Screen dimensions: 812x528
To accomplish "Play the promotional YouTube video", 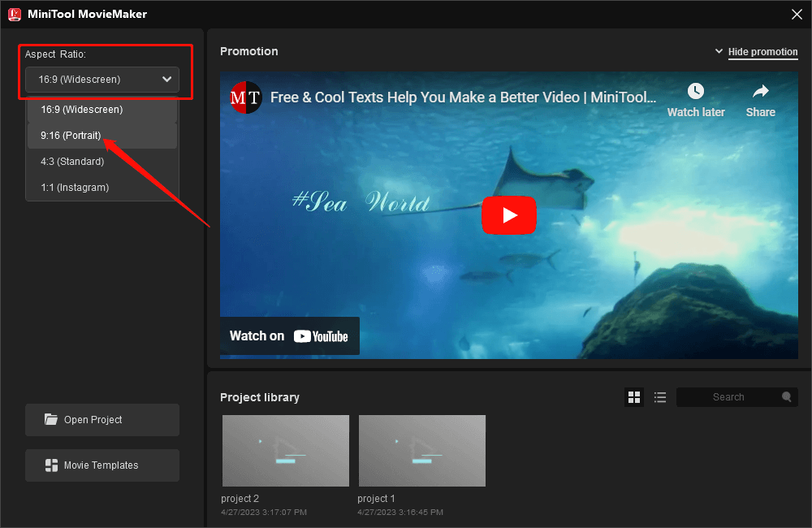I will point(509,215).
